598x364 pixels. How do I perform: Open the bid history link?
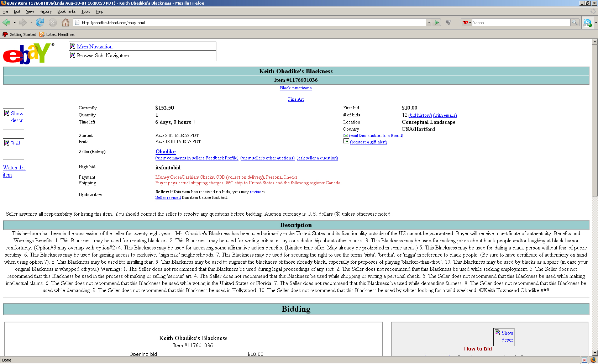click(420, 115)
